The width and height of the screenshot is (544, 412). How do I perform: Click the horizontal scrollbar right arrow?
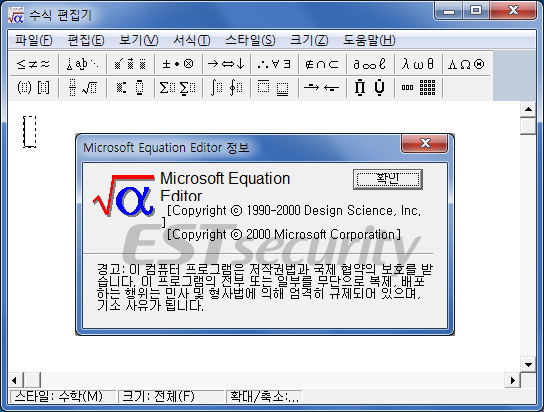(513, 380)
